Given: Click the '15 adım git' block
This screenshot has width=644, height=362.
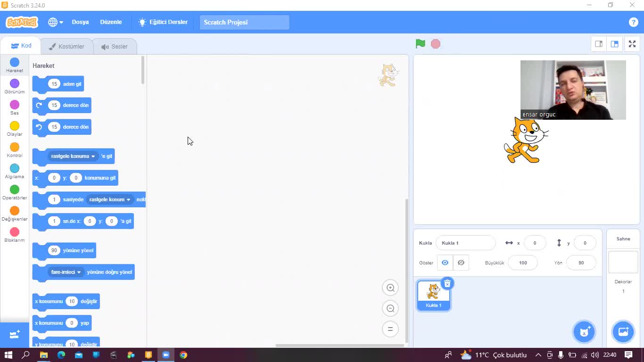Looking at the screenshot, I should click(58, 84).
